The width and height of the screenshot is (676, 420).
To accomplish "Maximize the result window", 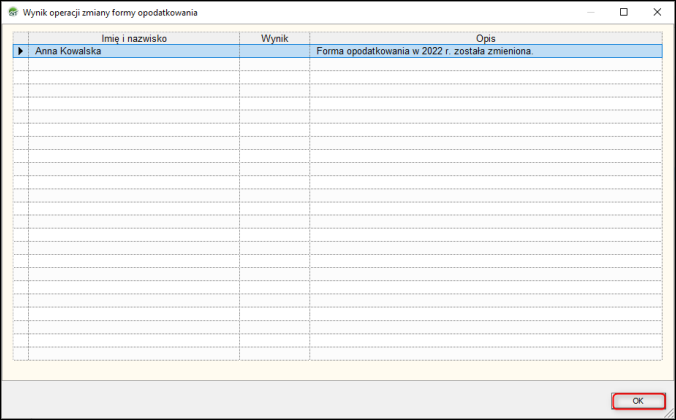I will [x=623, y=12].
